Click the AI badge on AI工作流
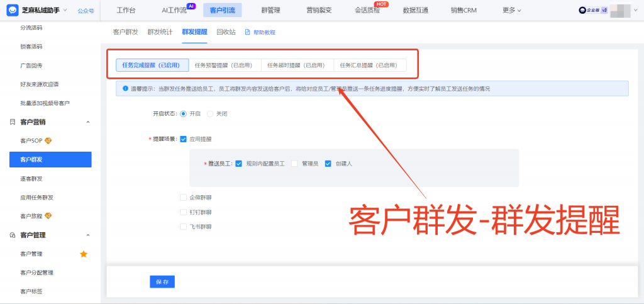Screen dimensions: 644x304 191,6
